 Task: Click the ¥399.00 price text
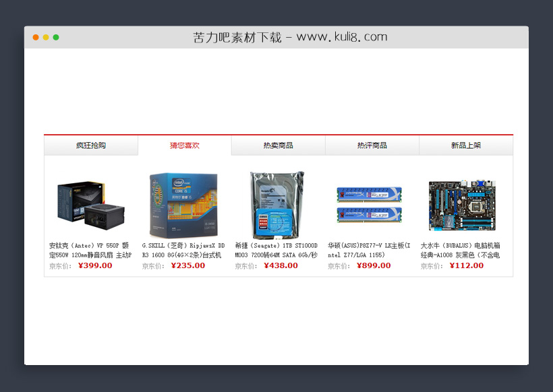point(96,265)
